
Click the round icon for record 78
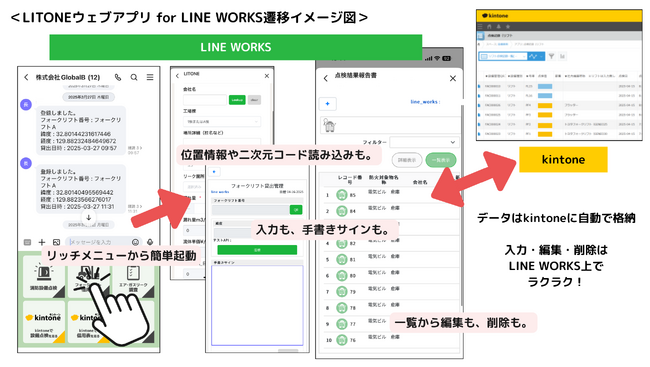point(342,308)
